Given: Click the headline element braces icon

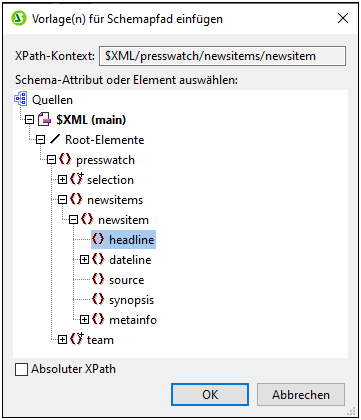Looking at the screenshot, I should pyautogui.click(x=98, y=239).
